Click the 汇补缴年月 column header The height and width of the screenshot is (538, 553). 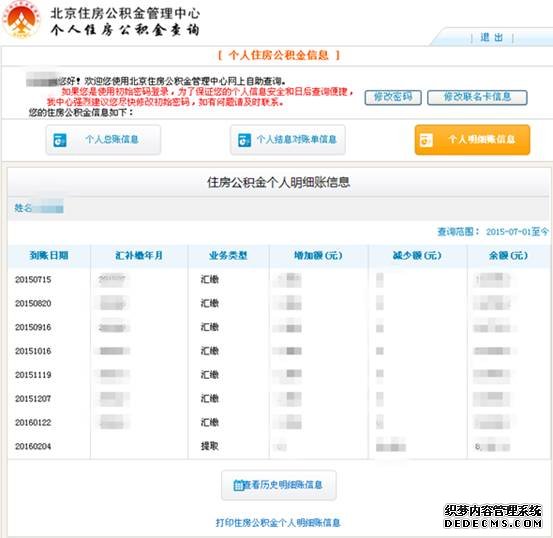(139, 255)
